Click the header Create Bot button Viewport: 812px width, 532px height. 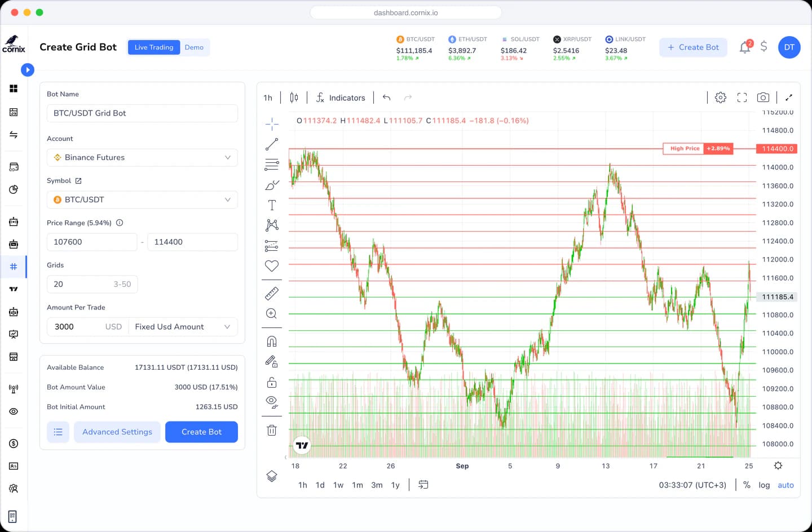pos(693,47)
